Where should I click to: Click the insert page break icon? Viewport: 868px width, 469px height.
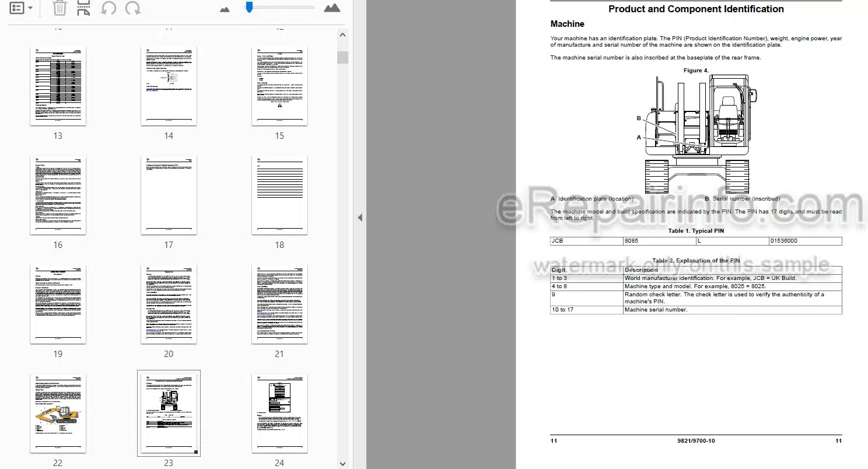(83, 8)
